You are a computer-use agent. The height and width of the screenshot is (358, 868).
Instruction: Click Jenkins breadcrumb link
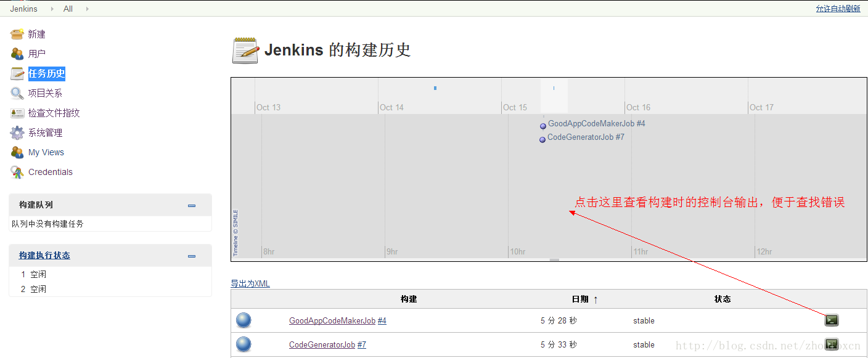(24, 9)
